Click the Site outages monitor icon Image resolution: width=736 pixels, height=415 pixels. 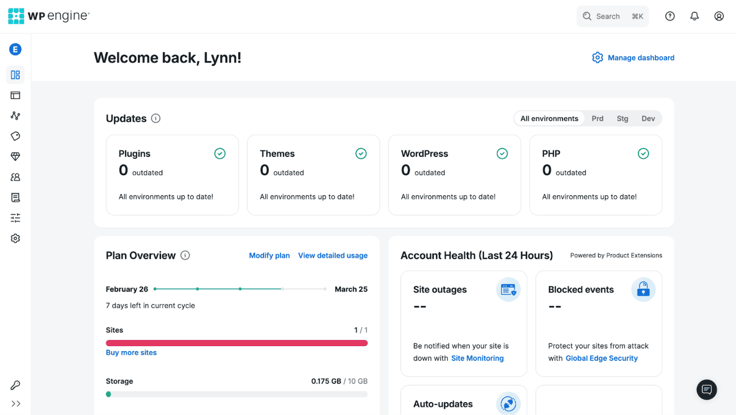pos(508,290)
